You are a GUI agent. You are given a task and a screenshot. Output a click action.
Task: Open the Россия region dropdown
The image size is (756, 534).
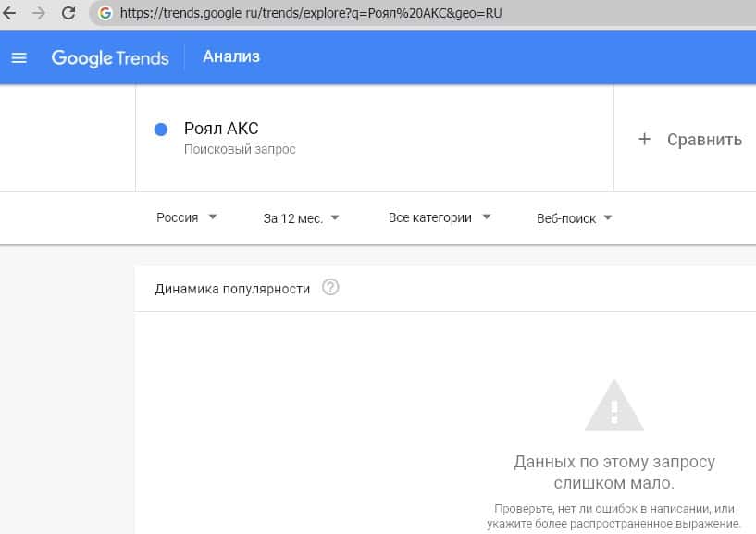pyautogui.click(x=186, y=217)
